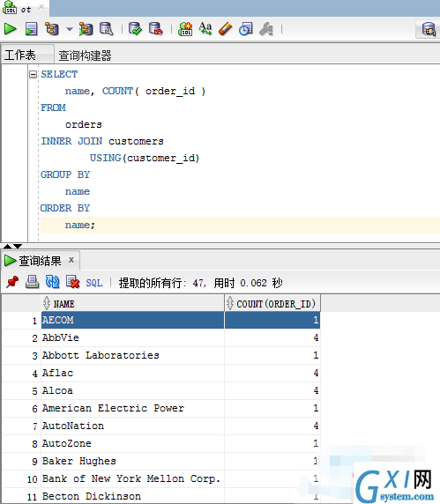Click the SQL Tuning Advisor icon

(106, 29)
